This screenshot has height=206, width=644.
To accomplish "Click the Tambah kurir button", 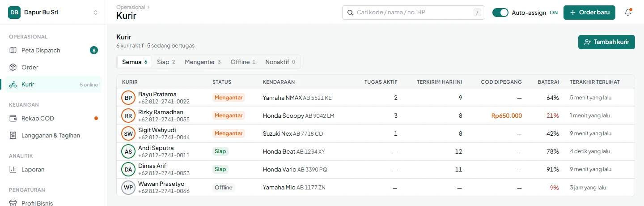I will [606, 42].
